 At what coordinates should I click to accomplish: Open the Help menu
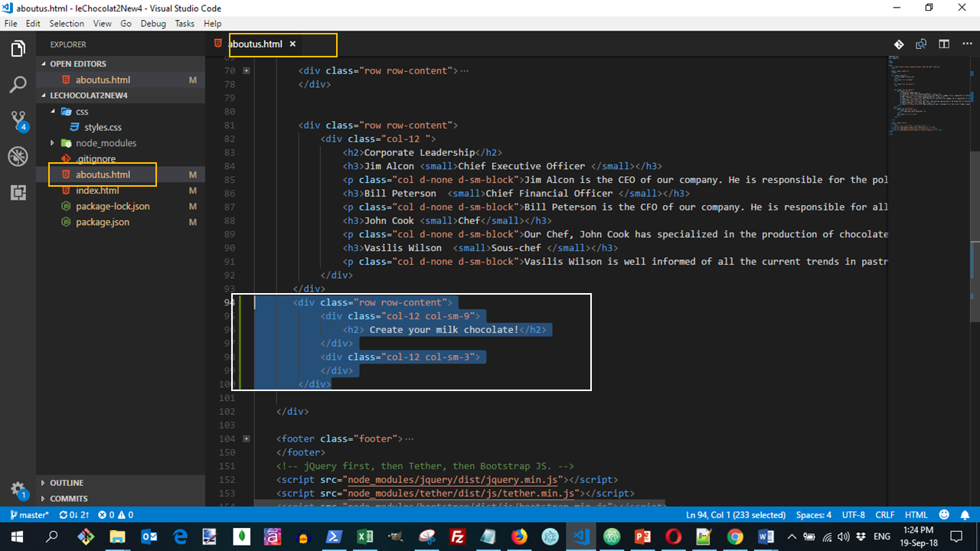pyautogui.click(x=212, y=24)
